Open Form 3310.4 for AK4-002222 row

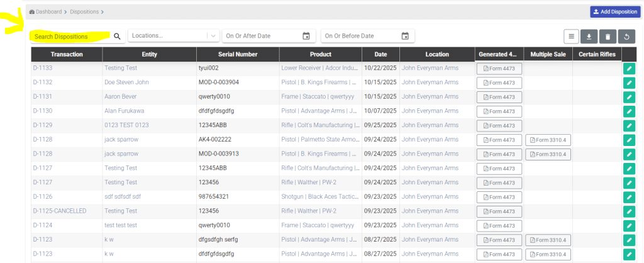pos(548,140)
